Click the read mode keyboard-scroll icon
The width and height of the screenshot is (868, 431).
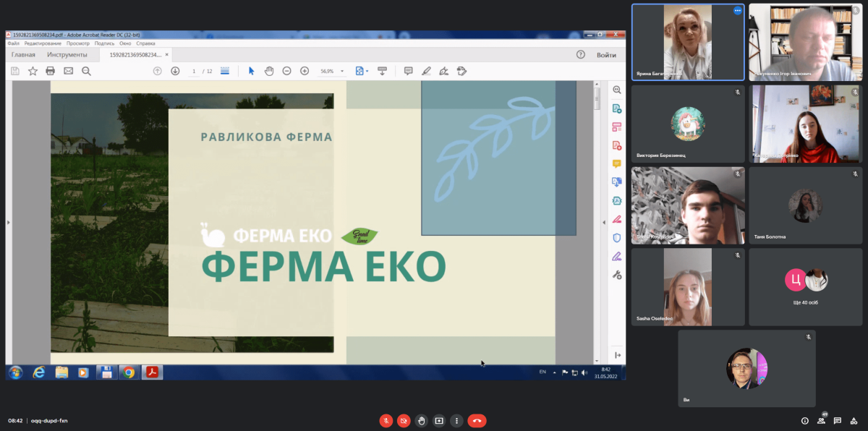click(x=383, y=71)
